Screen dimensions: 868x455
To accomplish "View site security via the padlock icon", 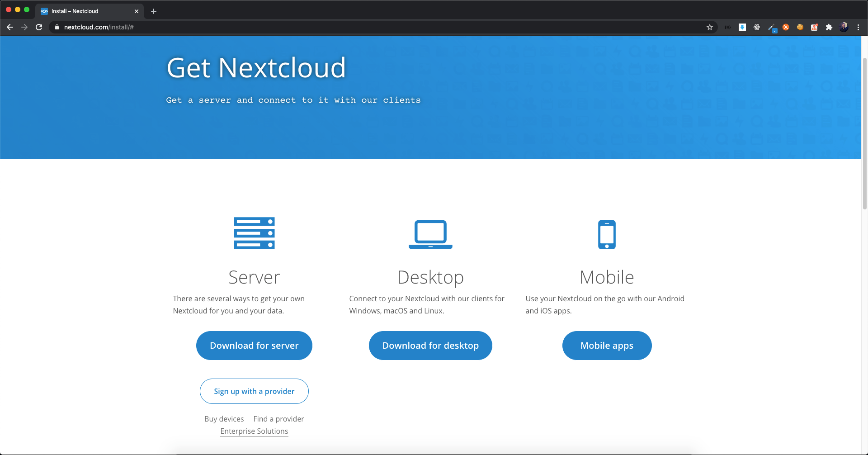I will pyautogui.click(x=57, y=27).
